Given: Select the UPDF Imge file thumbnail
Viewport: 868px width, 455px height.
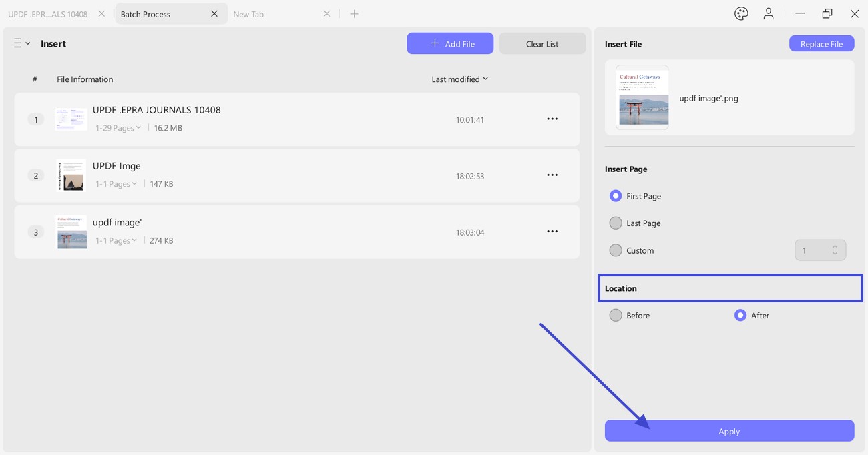Looking at the screenshot, I should coord(71,175).
